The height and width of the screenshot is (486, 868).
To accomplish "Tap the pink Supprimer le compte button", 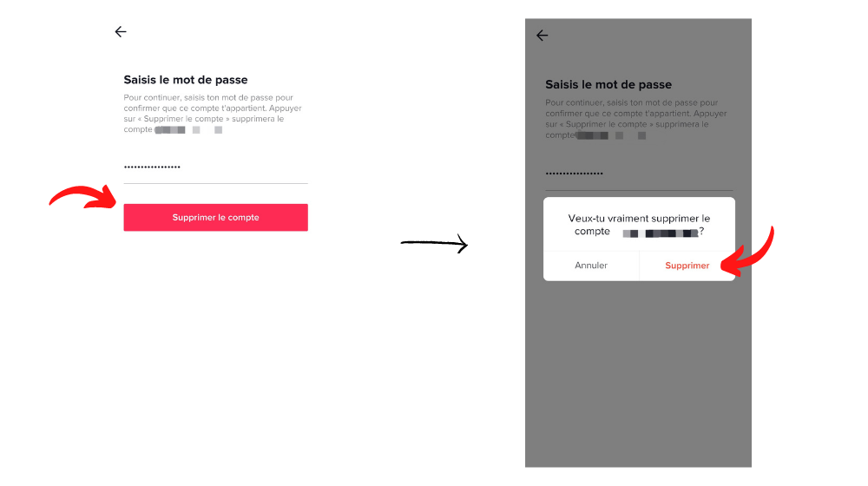I will [x=215, y=218].
